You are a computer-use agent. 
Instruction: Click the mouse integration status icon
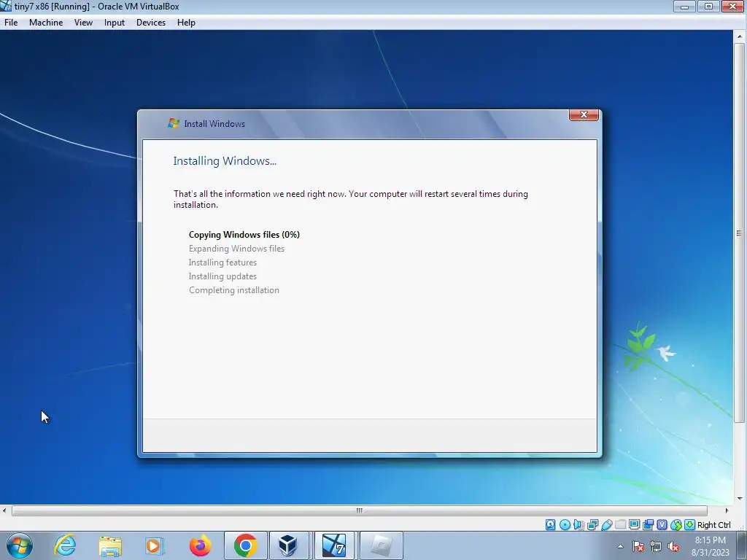click(x=676, y=525)
